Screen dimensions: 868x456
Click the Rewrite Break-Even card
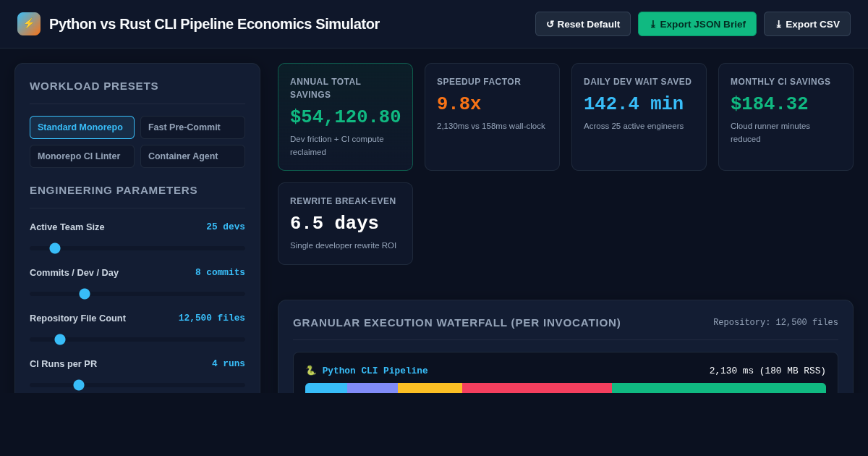click(345, 224)
